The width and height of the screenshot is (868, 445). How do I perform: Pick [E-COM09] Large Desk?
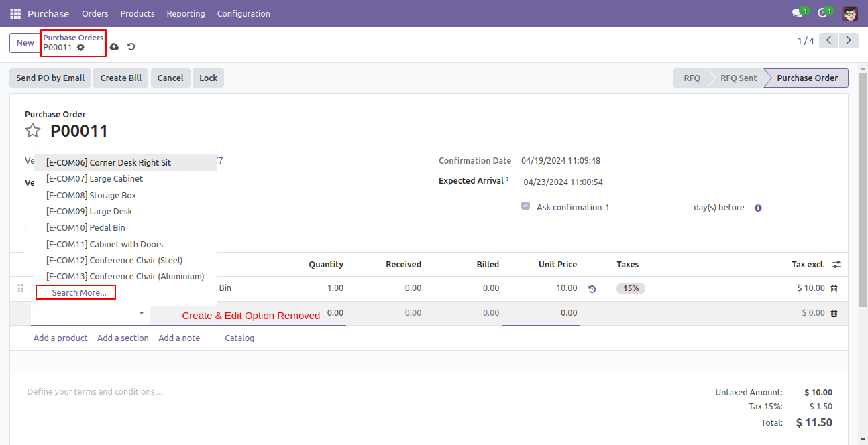tap(125, 211)
